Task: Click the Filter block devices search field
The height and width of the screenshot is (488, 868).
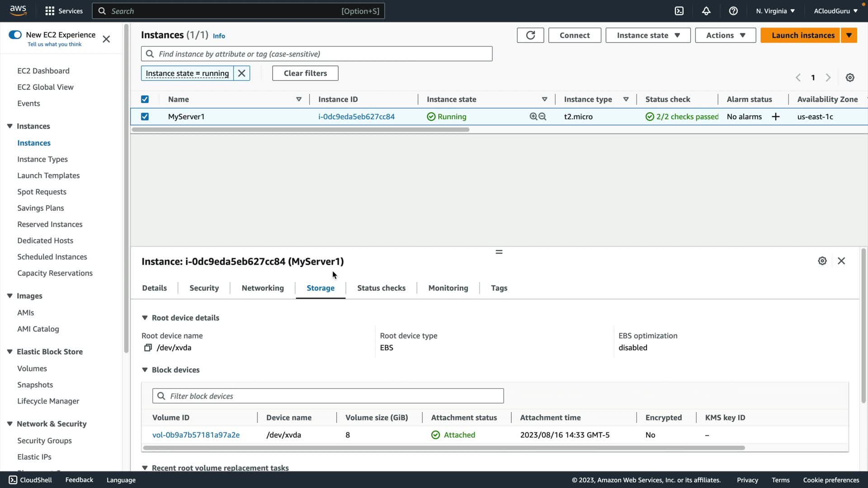Action: [x=328, y=396]
